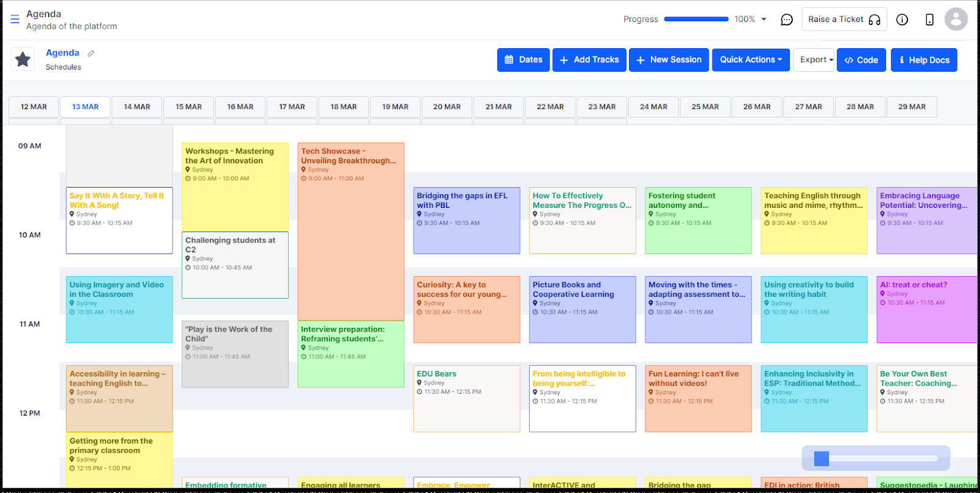Image resolution: width=980 pixels, height=493 pixels.
Task: Open Help Docs
Action: (924, 60)
